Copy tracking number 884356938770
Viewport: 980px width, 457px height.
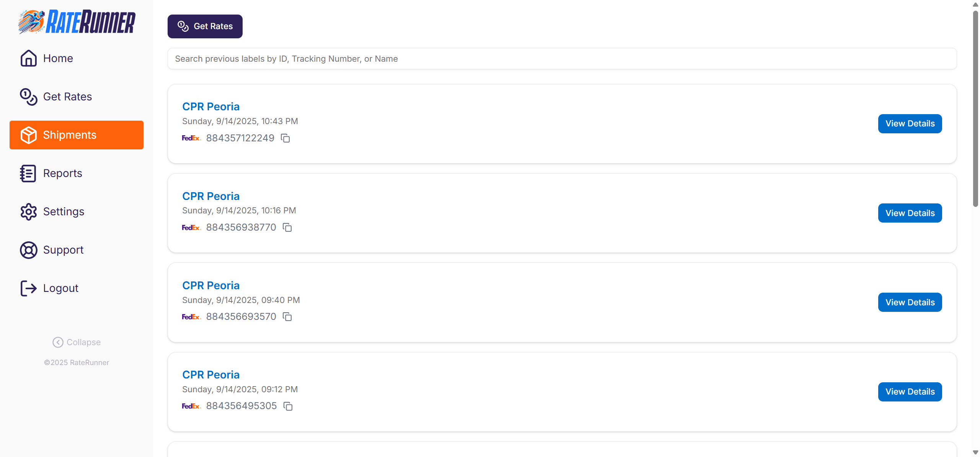click(x=287, y=228)
